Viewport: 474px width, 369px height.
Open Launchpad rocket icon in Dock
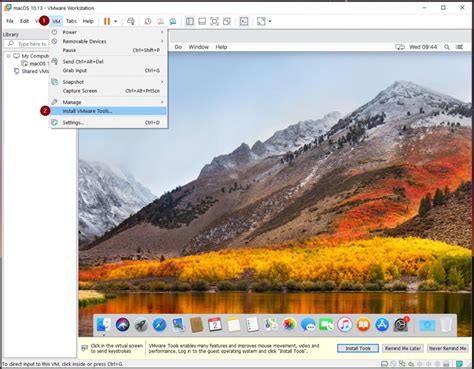tap(141, 324)
